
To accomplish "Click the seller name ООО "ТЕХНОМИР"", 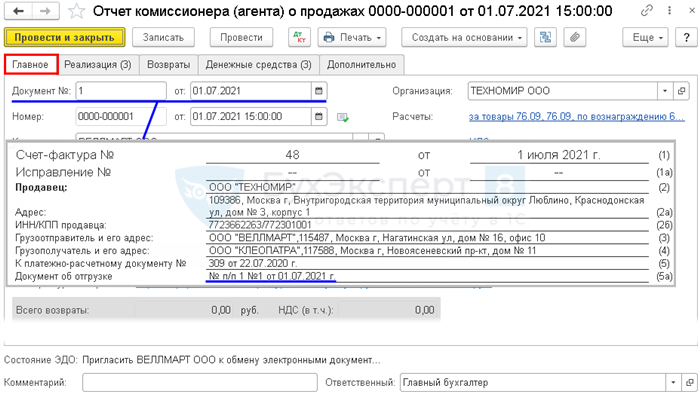I will point(252,187).
